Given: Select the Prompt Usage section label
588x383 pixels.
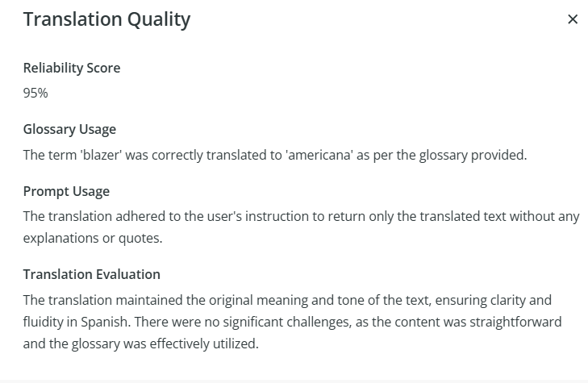Looking at the screenshot, I should click(66, 191).
